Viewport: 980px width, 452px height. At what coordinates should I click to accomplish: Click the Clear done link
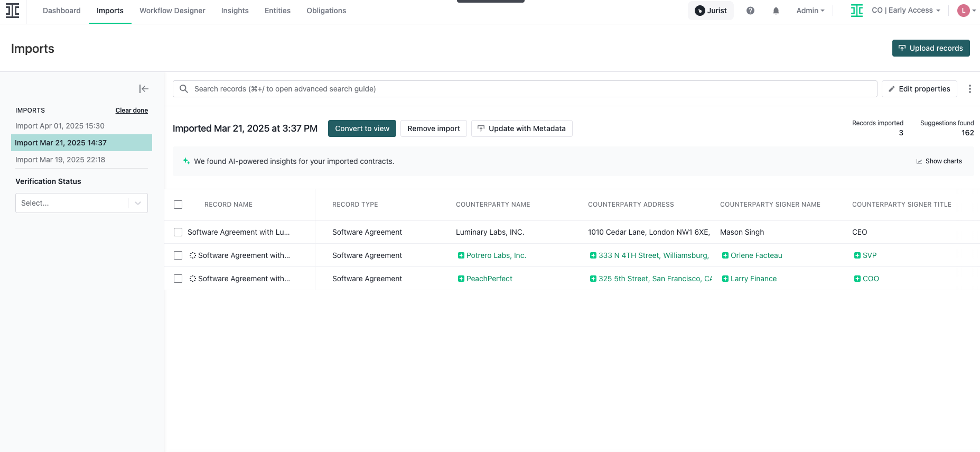coord(132,110)
